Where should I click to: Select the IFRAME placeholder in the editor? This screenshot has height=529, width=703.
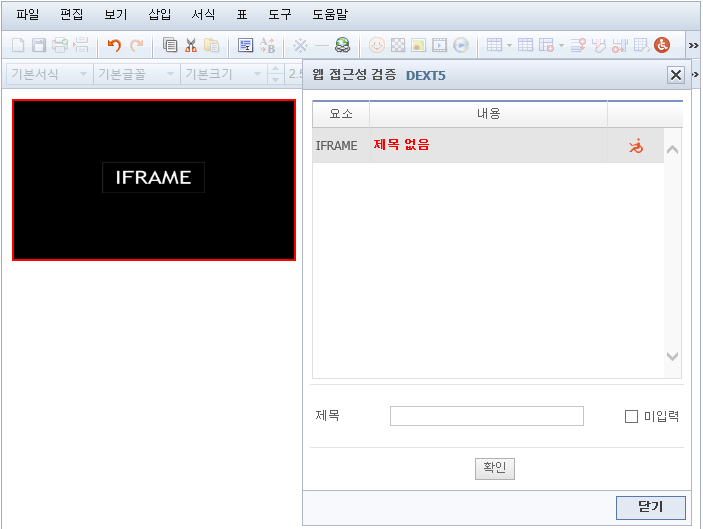(x=154, y=180)
